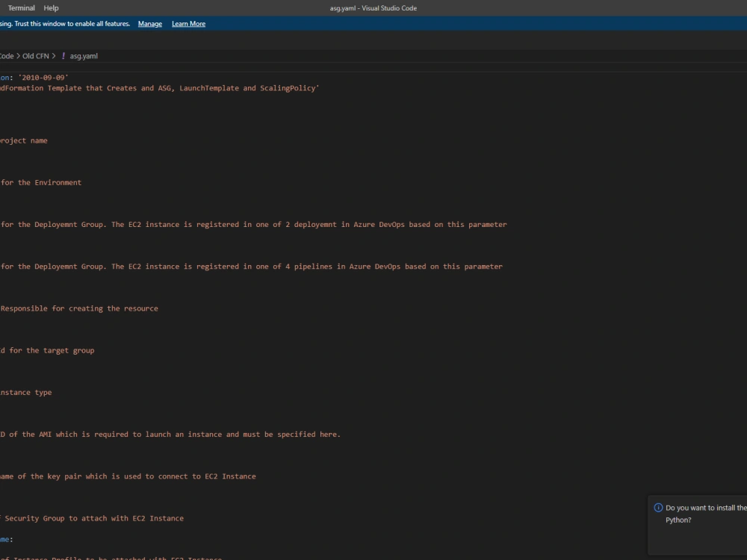Select the Old CFN breadcrumb
Image resolution: width=747 pixels, height=560 pixels.
36,56
